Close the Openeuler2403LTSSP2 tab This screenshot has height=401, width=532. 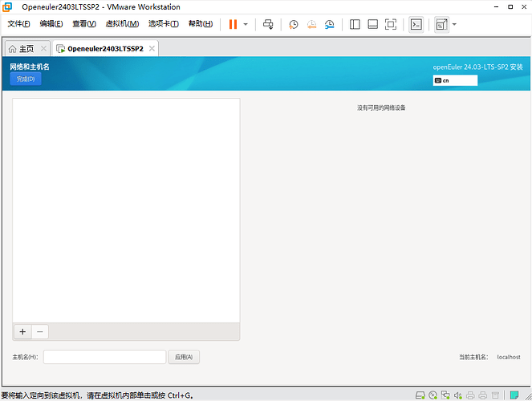point(151,48)
